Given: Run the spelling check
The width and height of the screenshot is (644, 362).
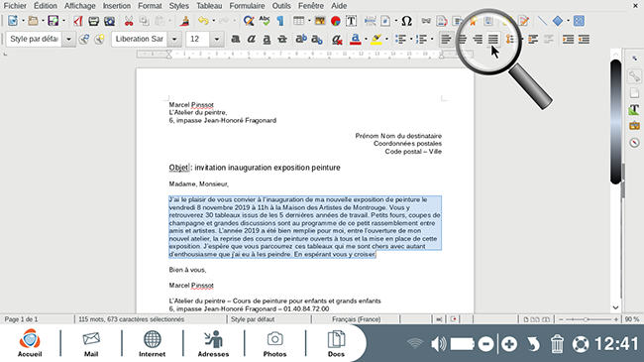Looking at the screenshot, I should coord(265,21).
